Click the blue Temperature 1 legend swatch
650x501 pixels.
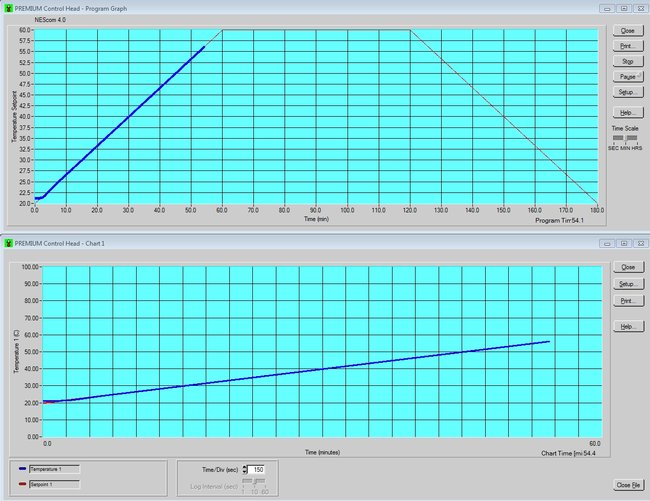(23, 467)
